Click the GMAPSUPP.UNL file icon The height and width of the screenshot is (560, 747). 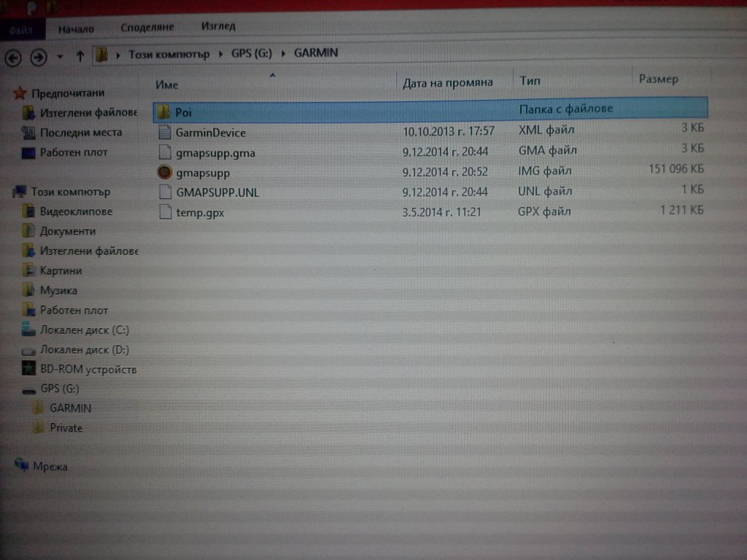pyautogui.click(x=166, y=192)
